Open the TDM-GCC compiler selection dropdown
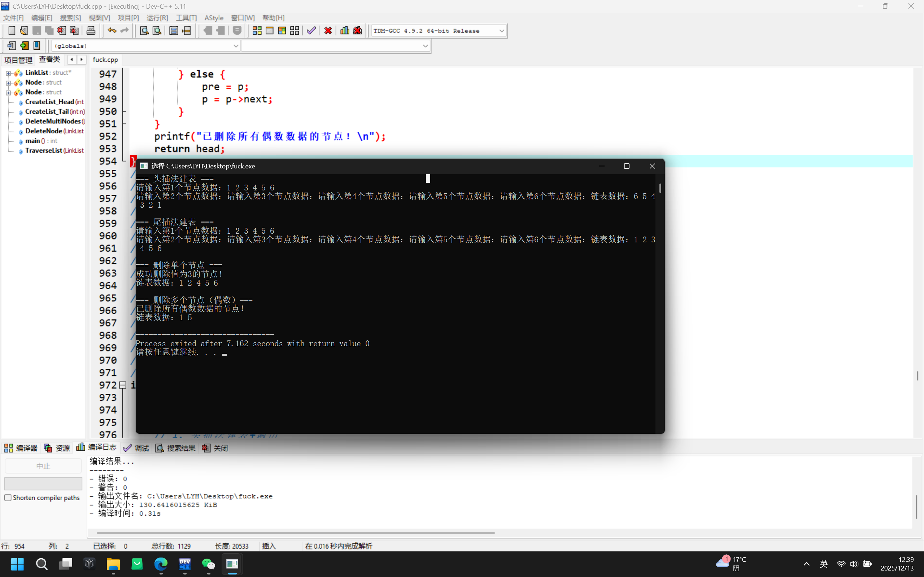The image size is (924, 577). (501, 31)
